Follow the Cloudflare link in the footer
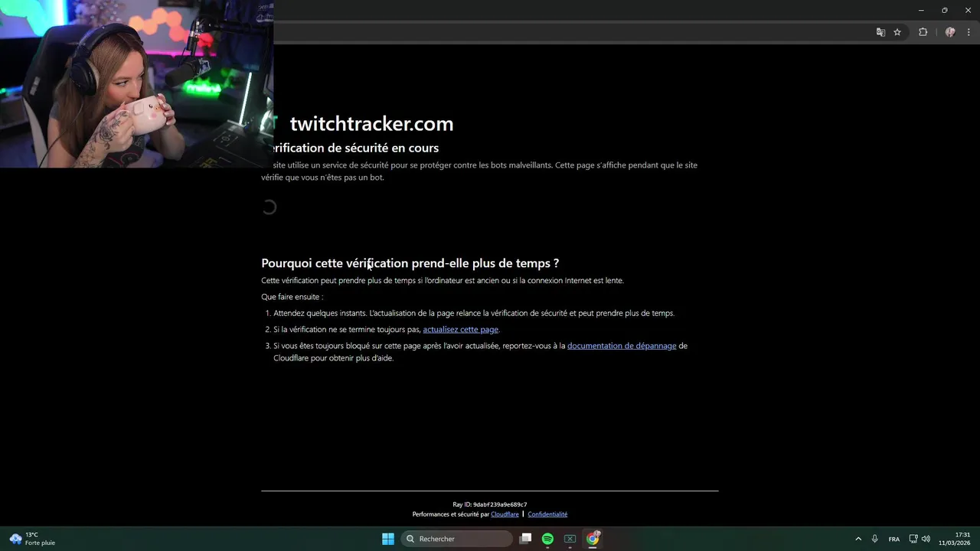980x551 pixels. click(x=505, y=514)
